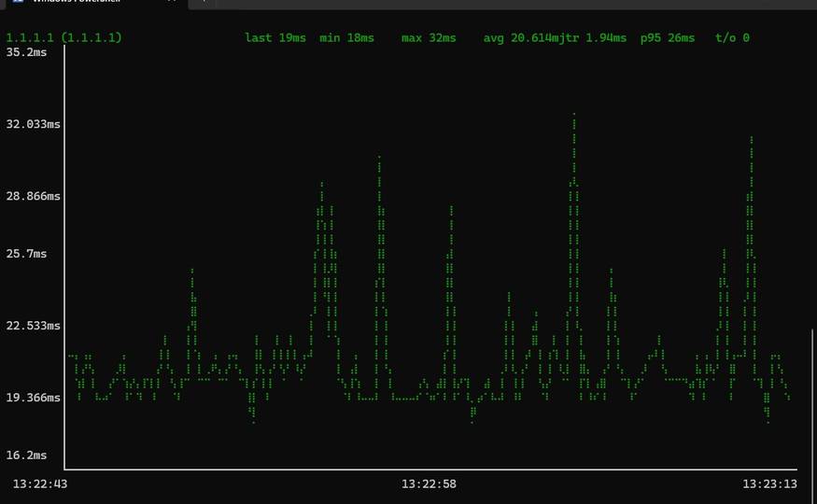
Task: Click the 19.366ms y-axis label
Action: [x=33, y=398]
